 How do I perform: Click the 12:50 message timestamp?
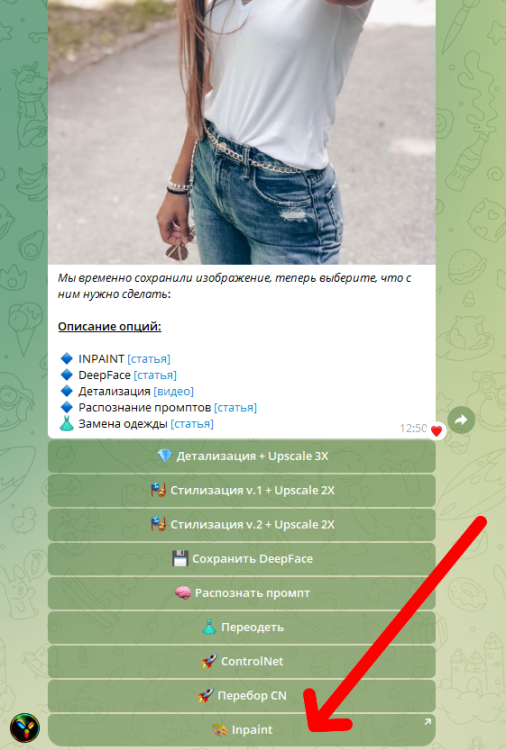point(413,428)
